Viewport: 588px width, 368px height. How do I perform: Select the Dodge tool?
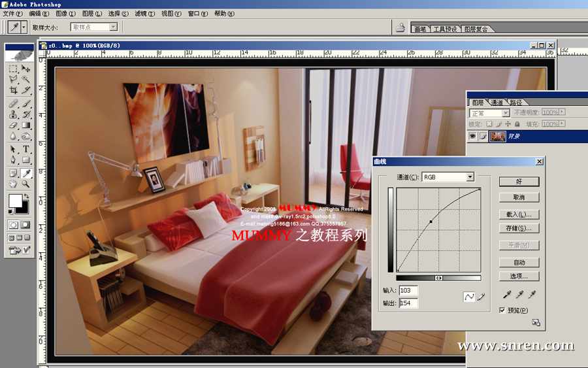pos(25,136)
